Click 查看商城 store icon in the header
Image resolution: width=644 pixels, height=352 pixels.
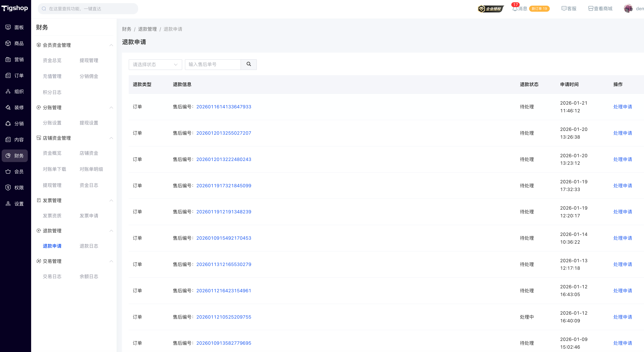pyautogui.click(x=591, y=9)
